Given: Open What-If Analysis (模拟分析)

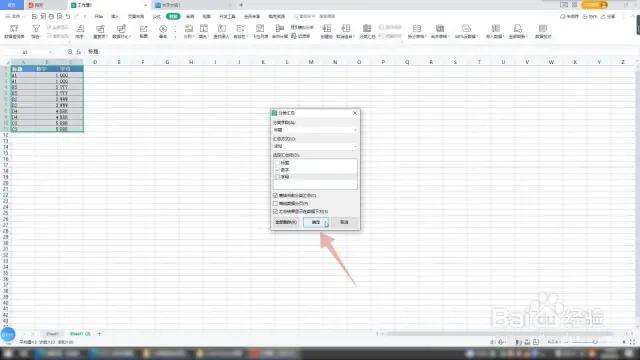Looking at the screenshot, I should pos(302,27).
